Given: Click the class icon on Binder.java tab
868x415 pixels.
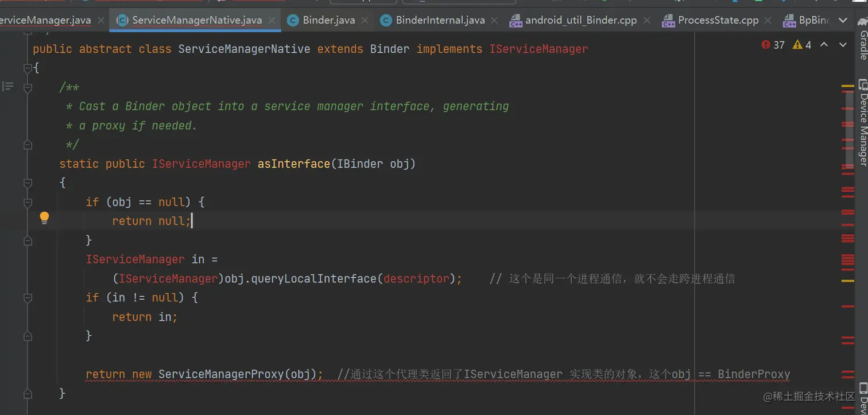Looking at the screenshot, I should (x=293, y=21).
